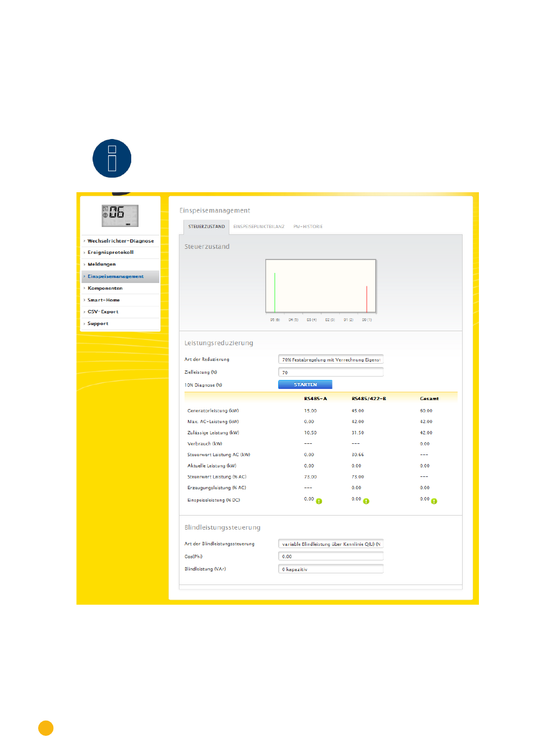Click red bar in Steuerzustand chart

click(x=367, y=299)
